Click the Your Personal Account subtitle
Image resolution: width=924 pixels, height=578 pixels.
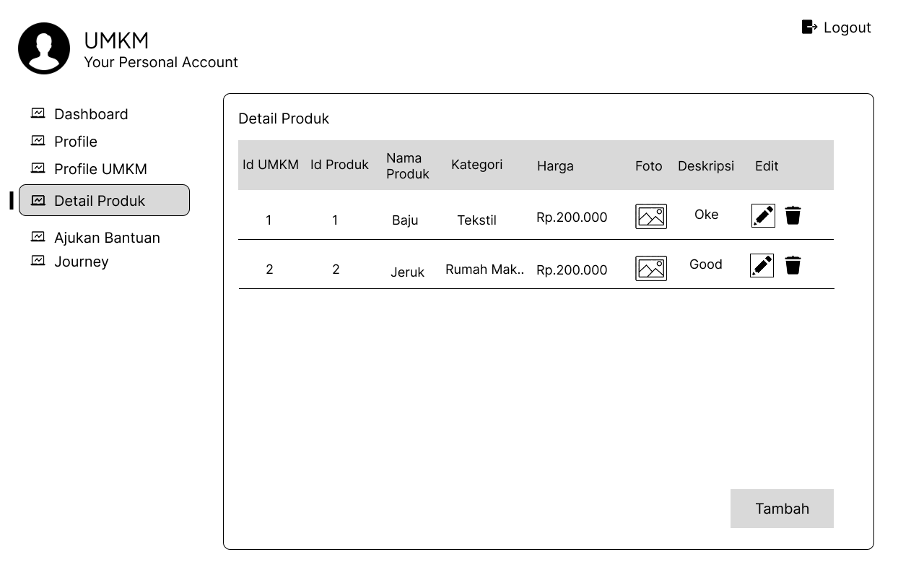pos(161,62)
